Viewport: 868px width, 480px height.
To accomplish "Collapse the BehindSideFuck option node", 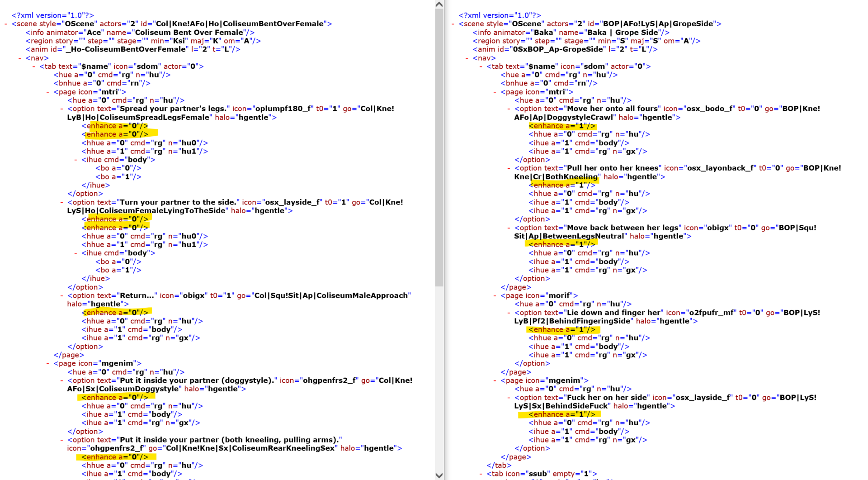I will 509,398.
